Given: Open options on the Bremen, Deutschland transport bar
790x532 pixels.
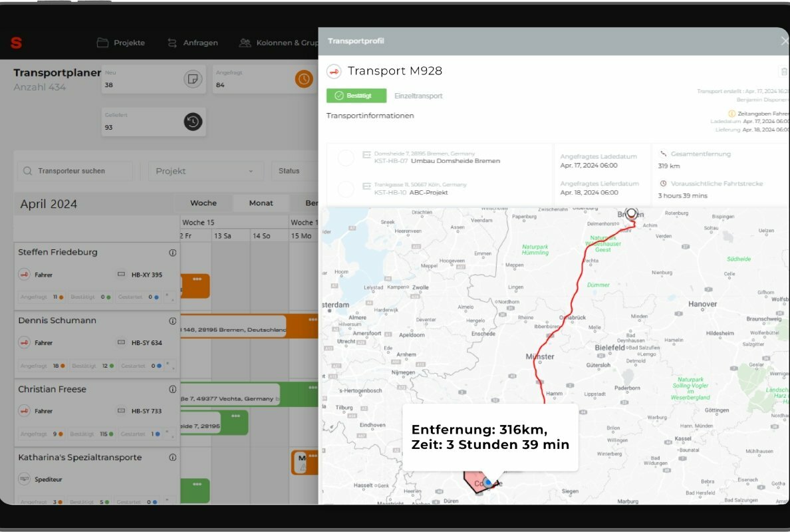Looking at the screenshot, I should click(313, 320).
